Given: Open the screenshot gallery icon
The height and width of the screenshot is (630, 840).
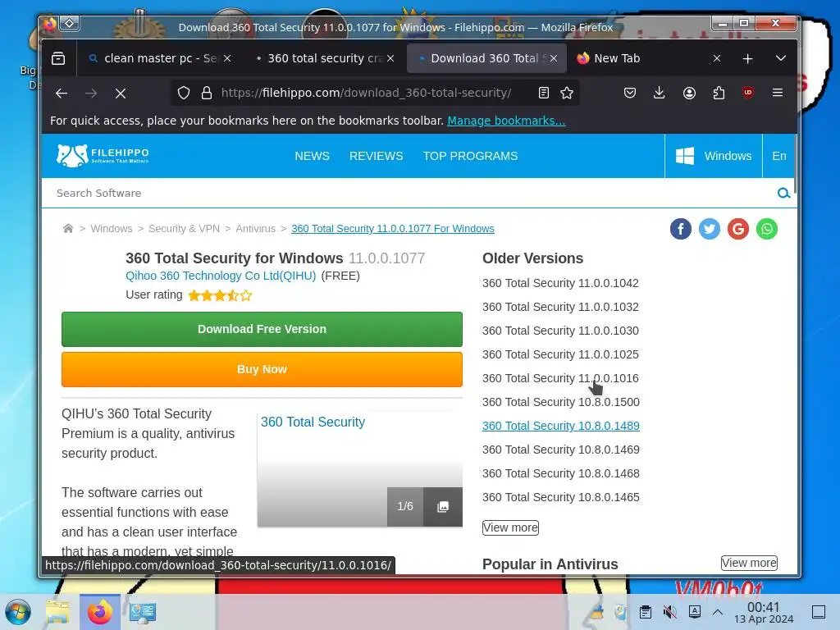Looking at the screenshot, I should click(x=443, y=507).
